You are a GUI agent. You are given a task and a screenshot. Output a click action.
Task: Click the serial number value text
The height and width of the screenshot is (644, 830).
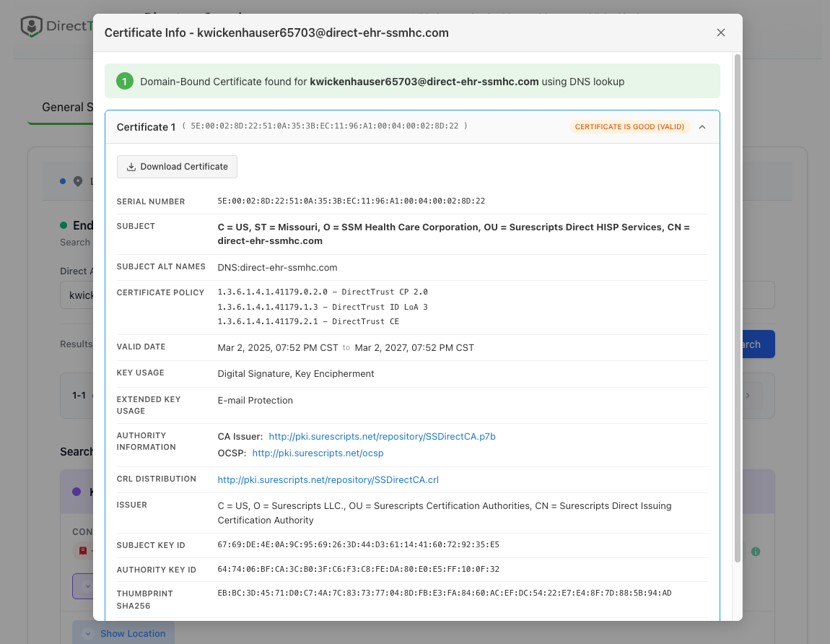tap(351, 201)
